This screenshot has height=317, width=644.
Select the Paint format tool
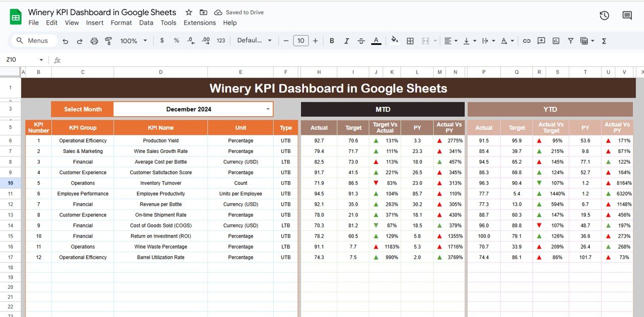coord(108,41)
